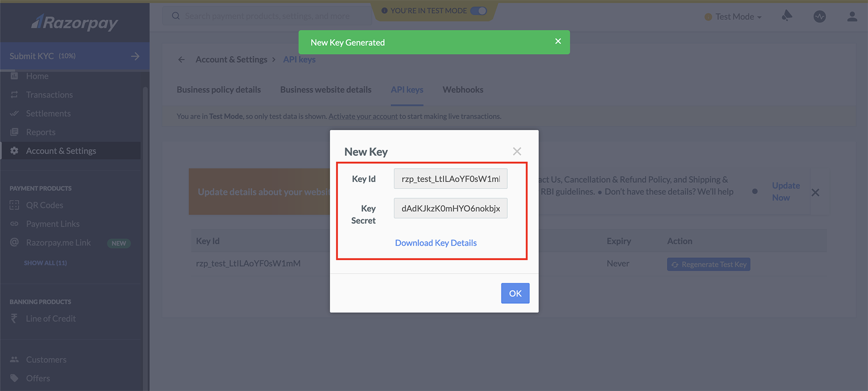Image resolution: width=868 pixels, height=391 pixels.
Task: Click the Line of Credit rupee icon
Action: (x=14, y=318)
